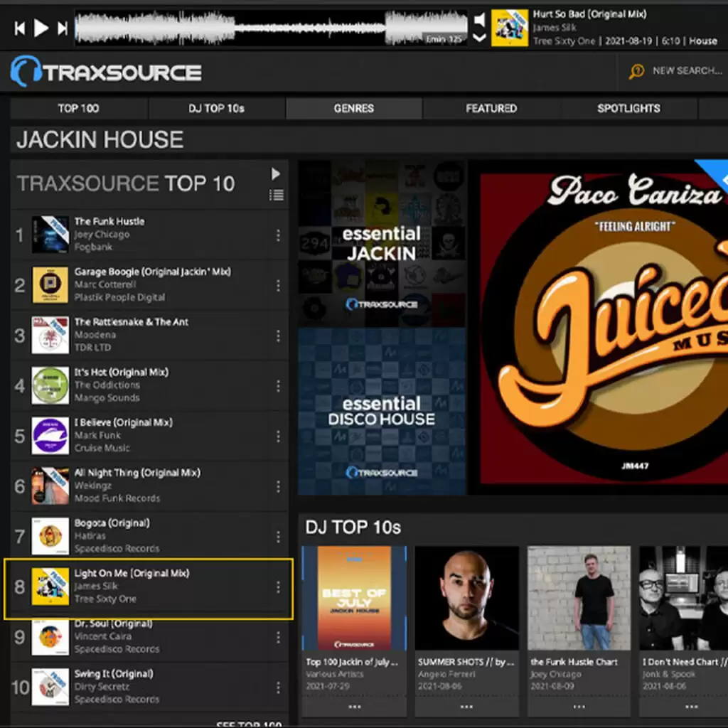Open the essential DISCO HOUSE tile
The width and height of the screenshot is (728, 728).
(x=382, y=411)
